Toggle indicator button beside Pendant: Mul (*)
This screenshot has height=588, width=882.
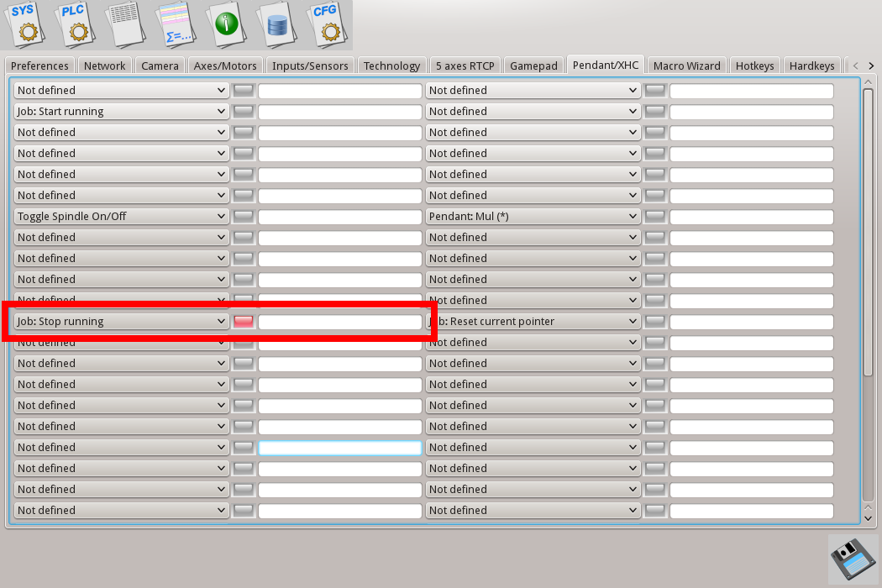pos(654,217)
